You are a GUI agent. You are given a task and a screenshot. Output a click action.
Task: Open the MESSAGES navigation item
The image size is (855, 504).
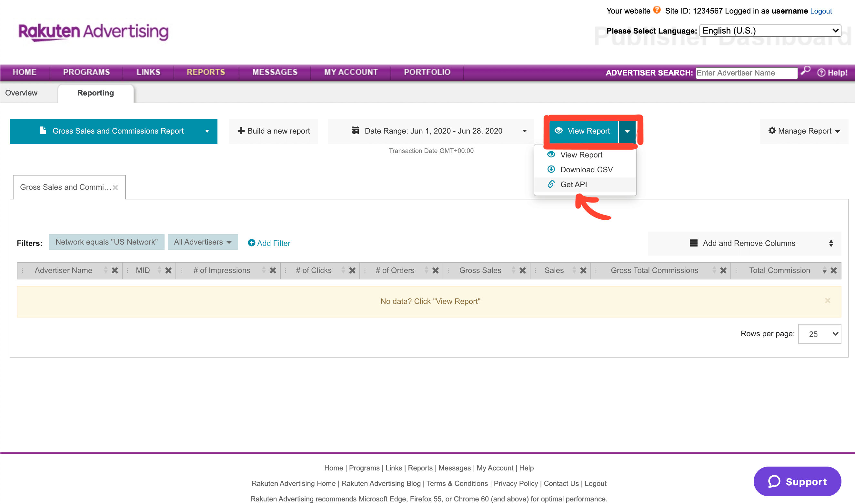275,72
